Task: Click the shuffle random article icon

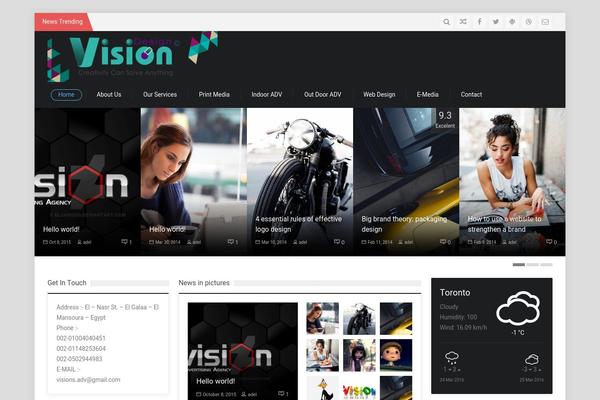Action: click(x=463, y=22)
